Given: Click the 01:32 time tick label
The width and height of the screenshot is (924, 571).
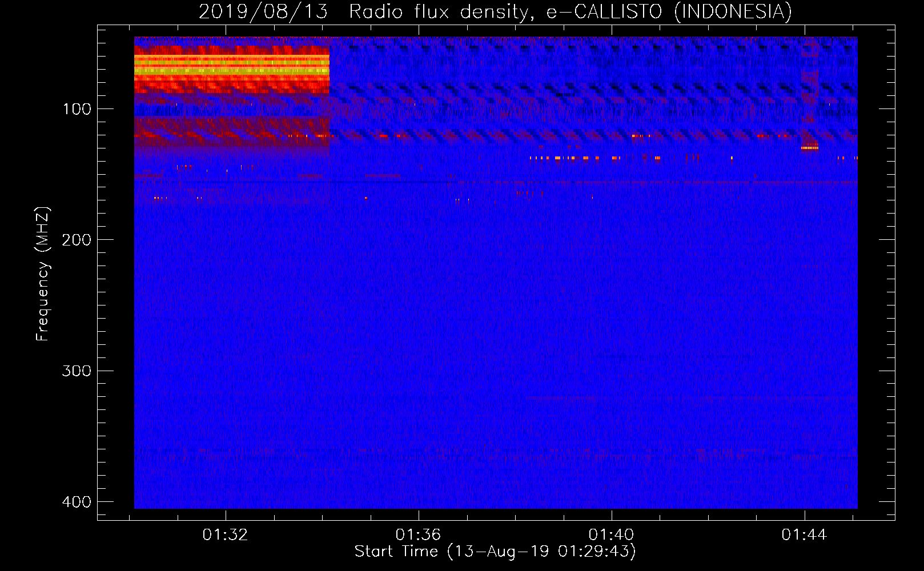Looking at the screenshot, I should pos(225,534).
